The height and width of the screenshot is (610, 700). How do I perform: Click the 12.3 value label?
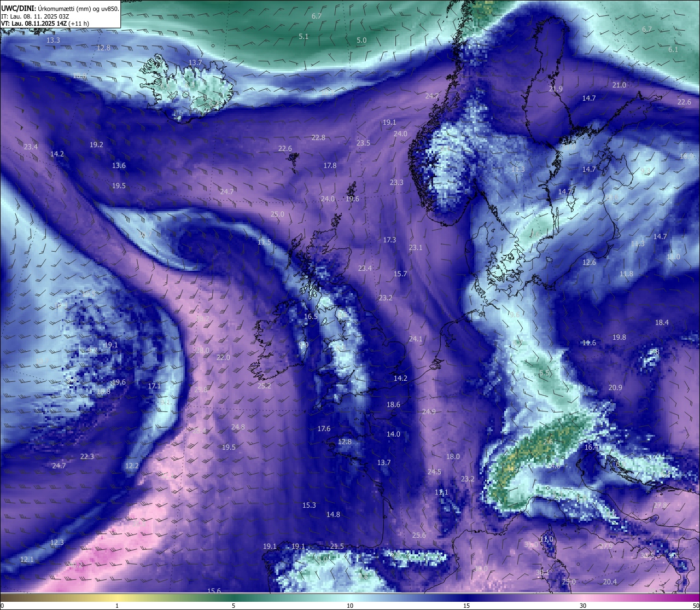coord(57,543)
